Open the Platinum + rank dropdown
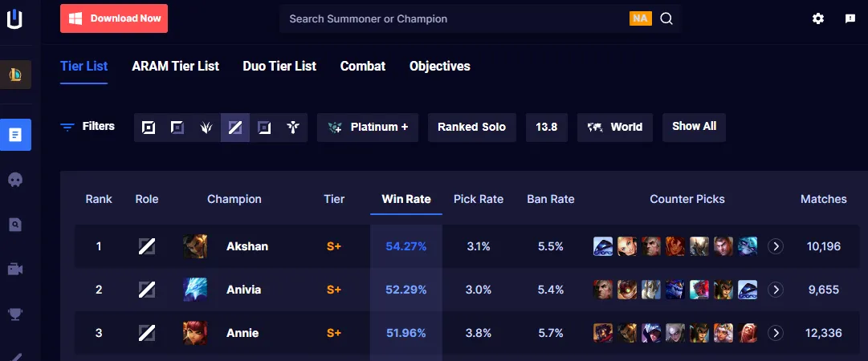The width and height of the screenshot is (868, 361). (x=368, y=128)
